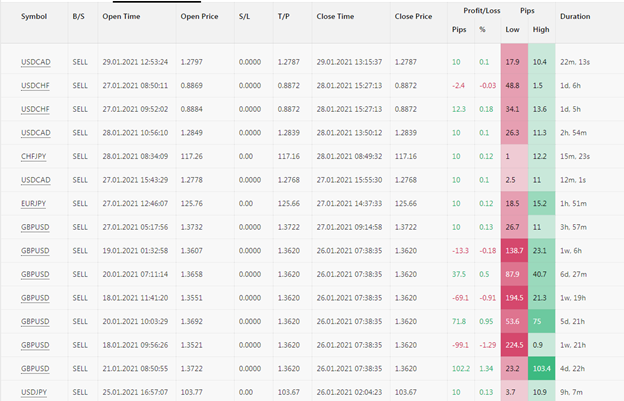The width and height of the screenshot is (624, 401).
Task: Click the B/S column header
Action: tap(79, 17)
